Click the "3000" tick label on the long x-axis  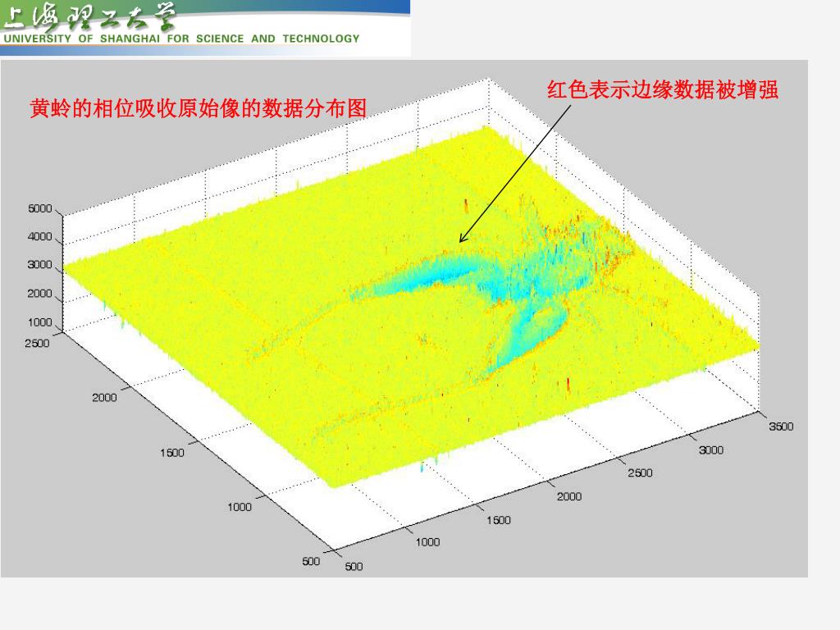711,450
